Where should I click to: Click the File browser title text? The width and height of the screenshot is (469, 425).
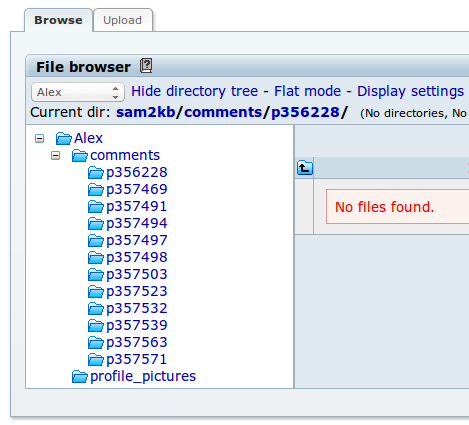tap(83, 67)
